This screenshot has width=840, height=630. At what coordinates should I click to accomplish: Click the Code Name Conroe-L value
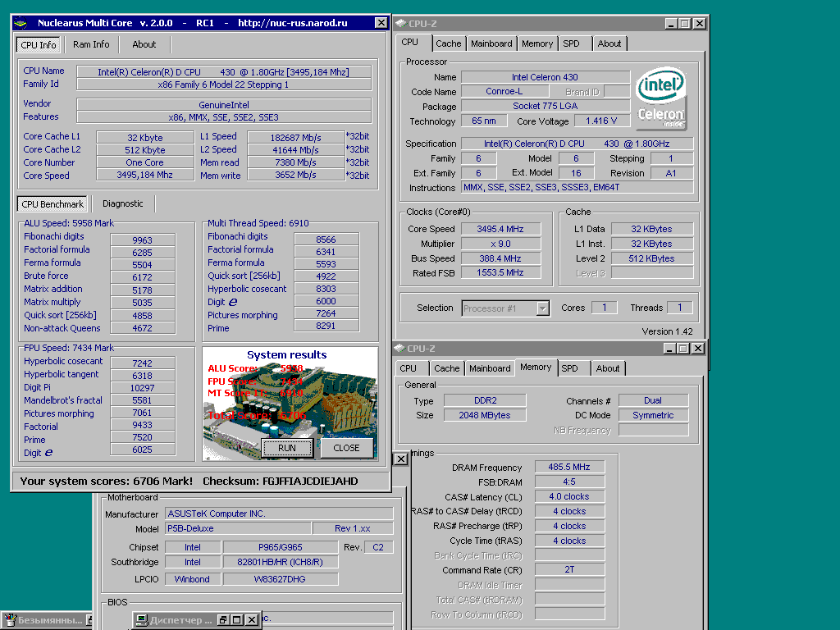504,92
